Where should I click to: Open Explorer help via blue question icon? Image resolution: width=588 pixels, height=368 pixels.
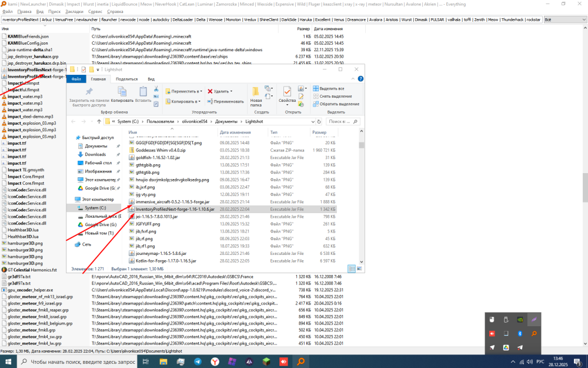tap(360, 79)
